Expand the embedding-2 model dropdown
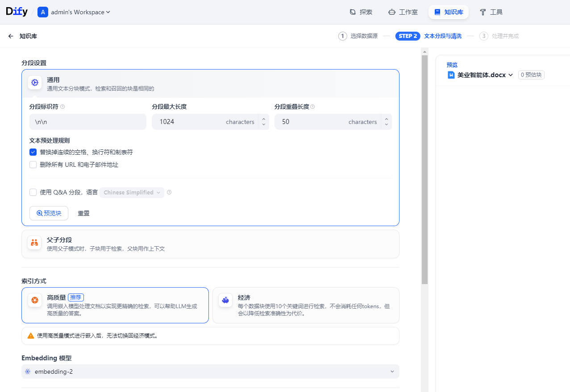Image resolution: width=570 pixels, height=392 pixels. click(210, 371)
